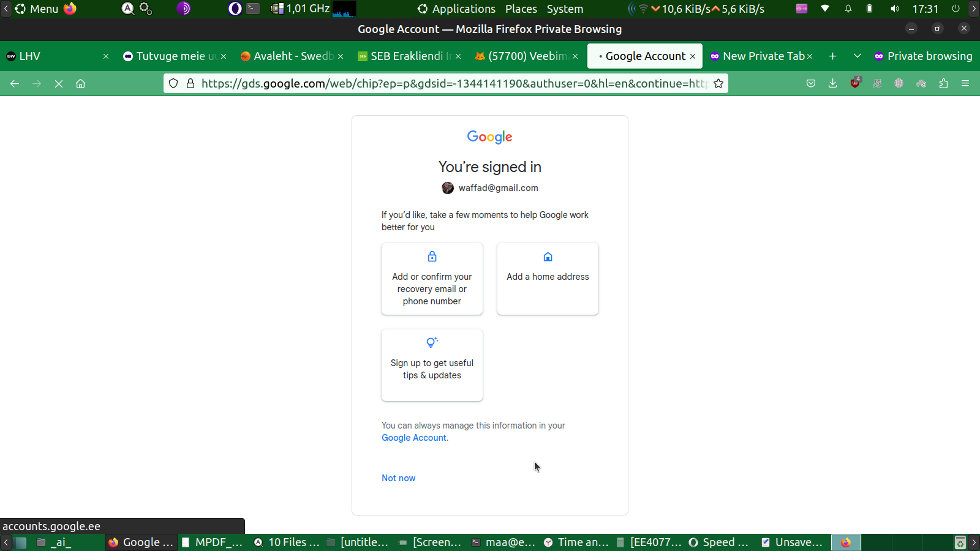
Task: Bookmark this page with the star icon
Action: (718, 83)
